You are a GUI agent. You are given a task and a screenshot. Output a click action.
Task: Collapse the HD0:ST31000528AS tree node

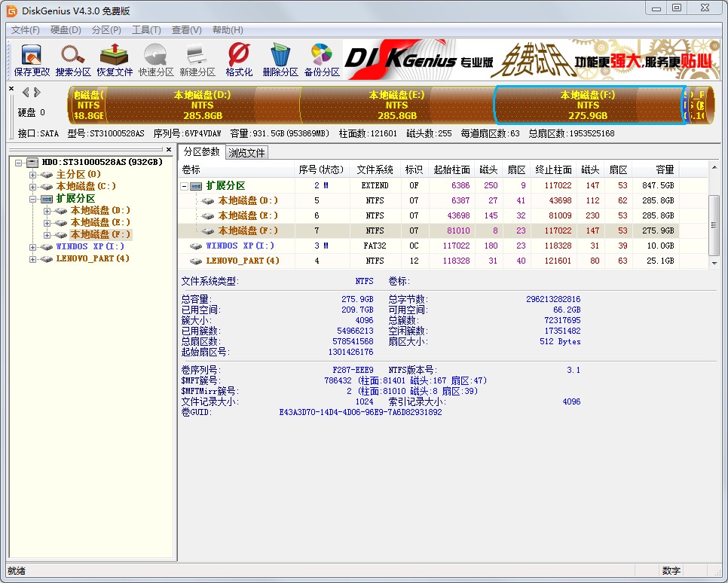19,163
